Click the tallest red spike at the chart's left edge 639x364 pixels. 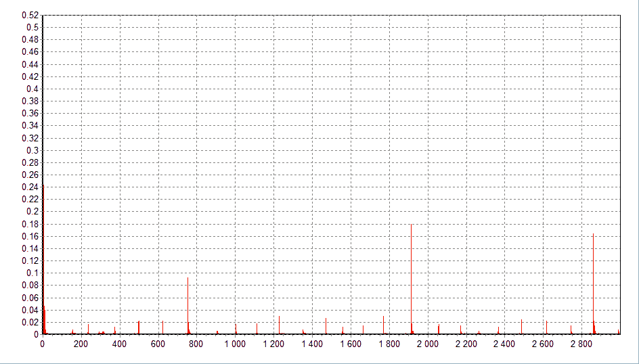point(43,257)
